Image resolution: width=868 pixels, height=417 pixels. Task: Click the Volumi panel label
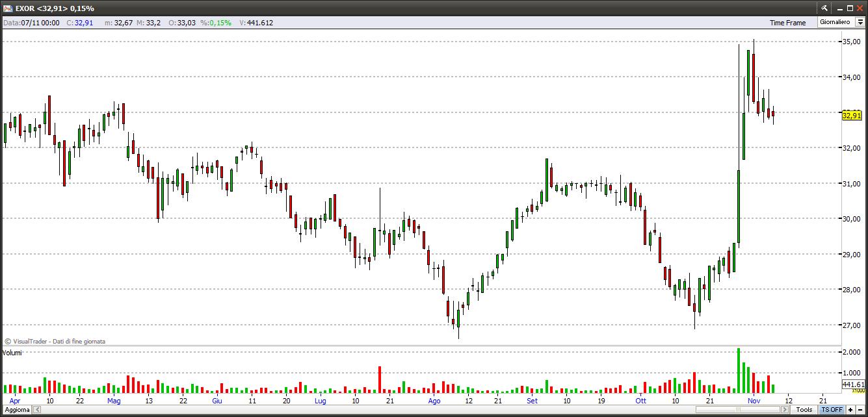[x=12, y=353]
